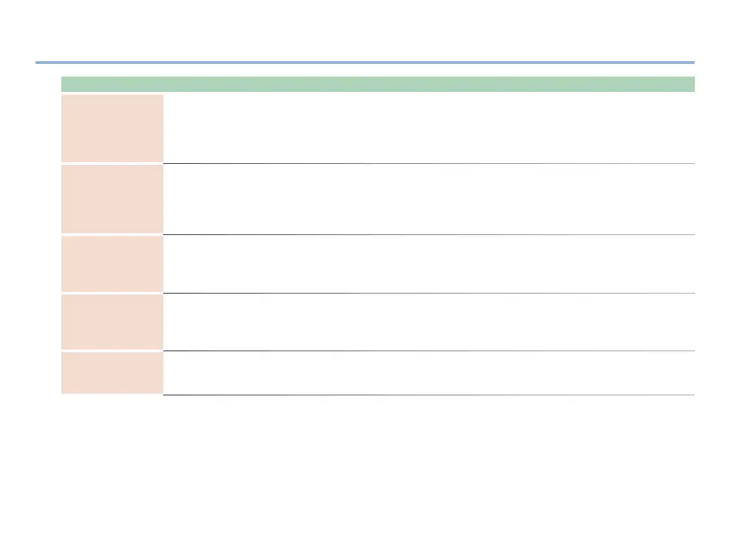Click the divider line under the second row
The image size is (756, 536).
pyautogui.click(x=428, y=234)
